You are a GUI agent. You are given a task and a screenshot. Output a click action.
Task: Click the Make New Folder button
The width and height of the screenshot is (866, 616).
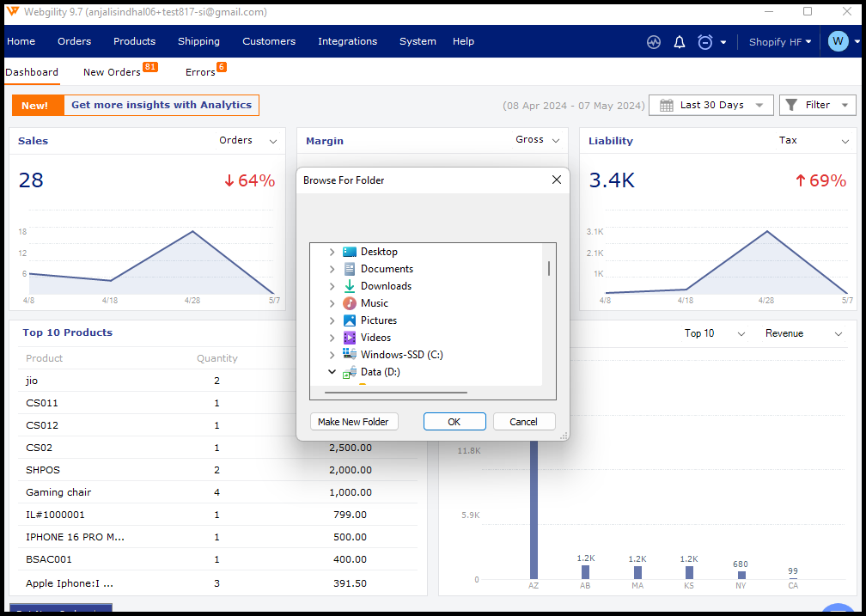(x=353, y=422)
